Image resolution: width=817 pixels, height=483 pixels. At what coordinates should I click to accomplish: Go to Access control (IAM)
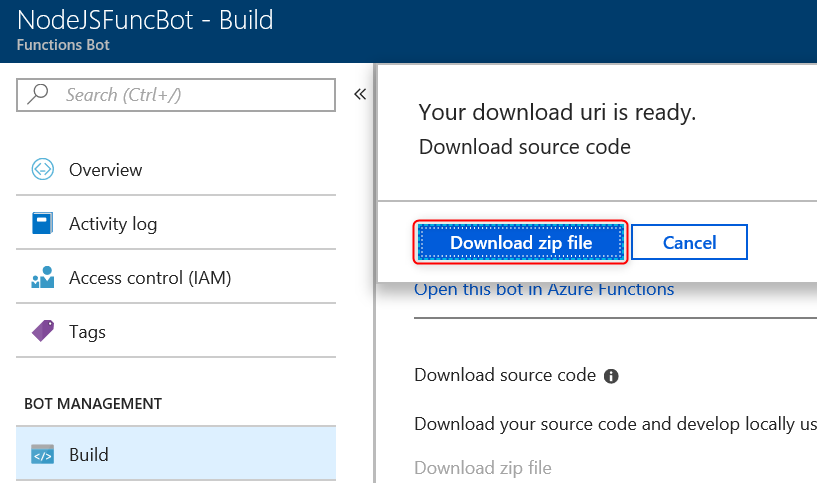click(150, 278)
